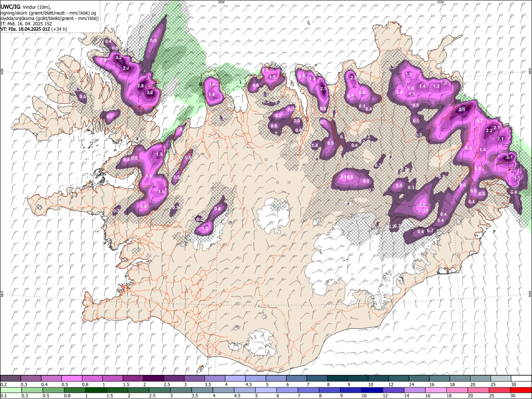Click the 'rigning/skúrir' legend description line
The width and height of the screenshot is (532, 399).
coord(48,13)
